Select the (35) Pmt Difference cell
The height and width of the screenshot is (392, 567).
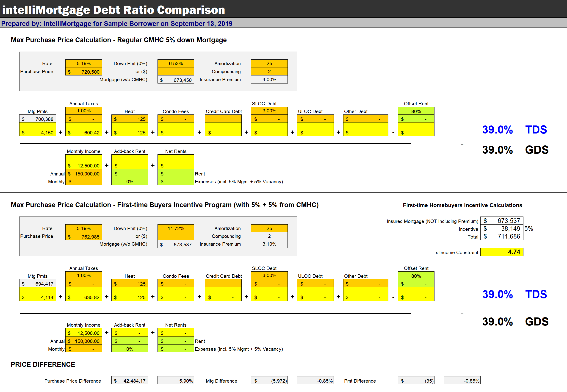[416, 381]
